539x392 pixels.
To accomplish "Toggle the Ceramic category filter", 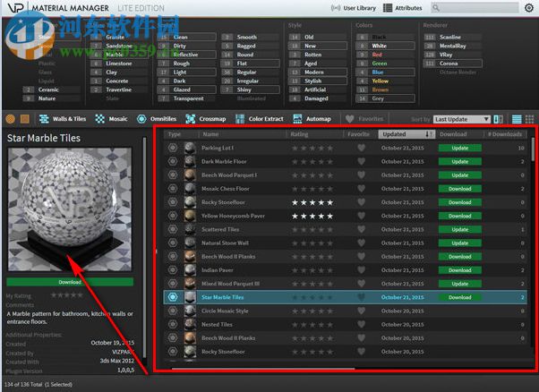I will click(x=52, y=89).
